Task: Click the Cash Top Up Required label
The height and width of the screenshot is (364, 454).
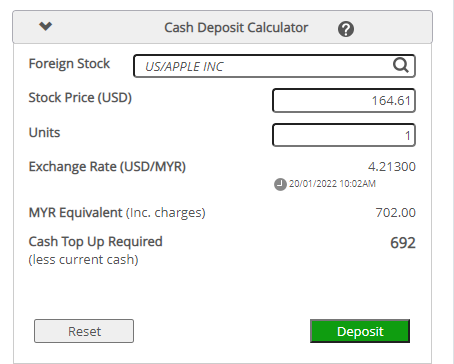Action: click(95, 242)
